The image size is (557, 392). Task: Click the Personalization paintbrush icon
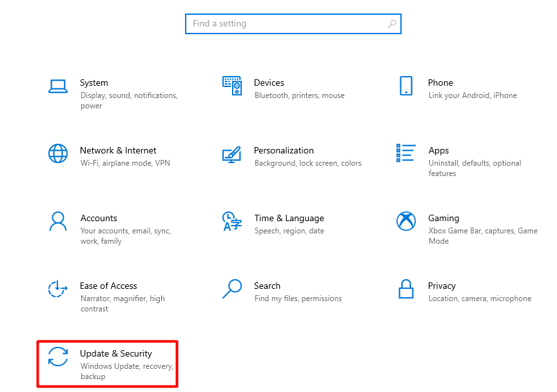click(x=231, y=154)
